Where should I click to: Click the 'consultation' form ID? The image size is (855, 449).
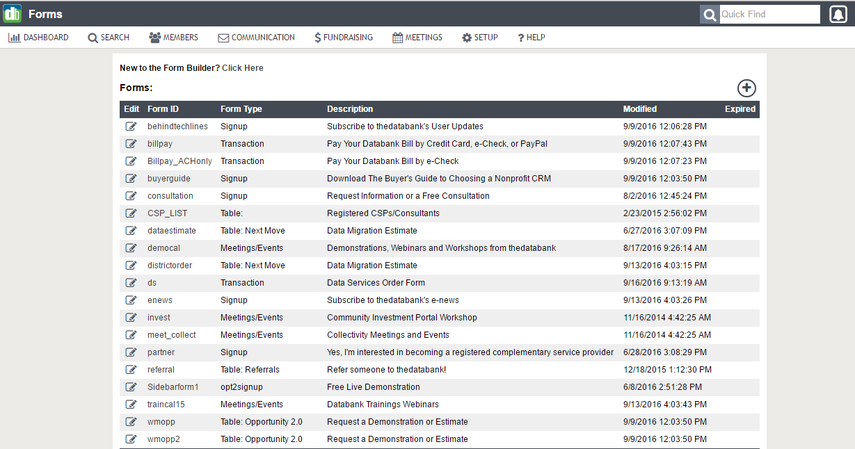pyautogui.click(x=170, y=196)
